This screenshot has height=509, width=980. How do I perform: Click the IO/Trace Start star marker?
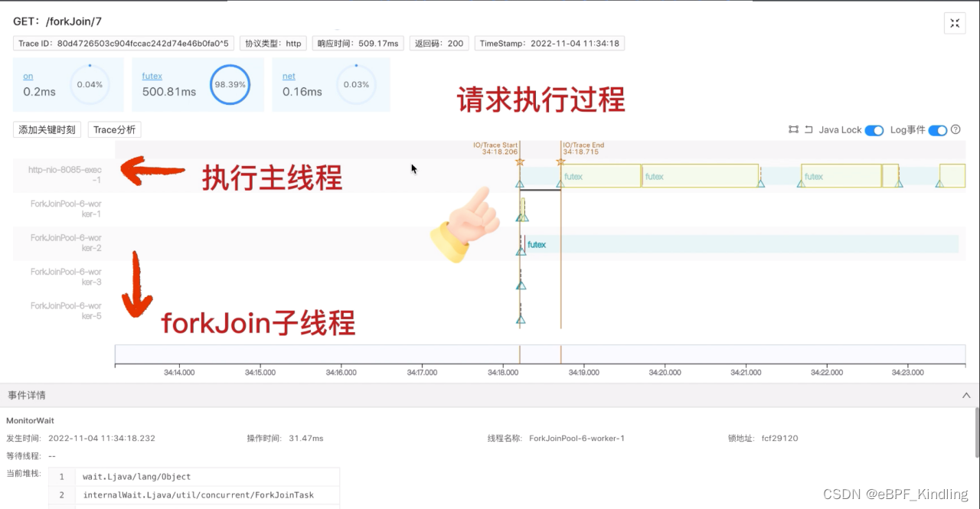coord(520,161)
